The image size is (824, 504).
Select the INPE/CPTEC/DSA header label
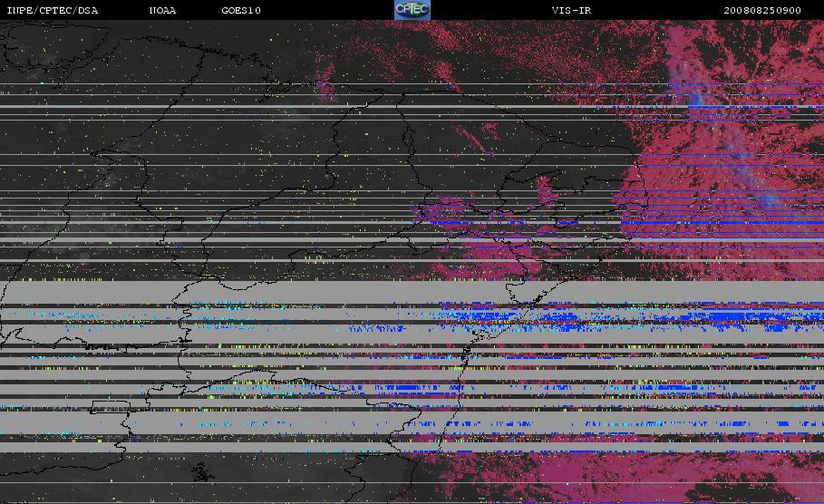point(52,11)
